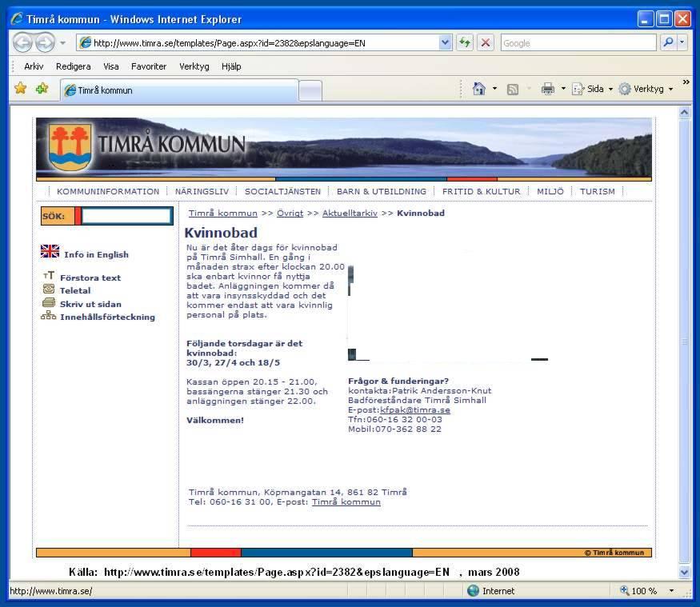Open the Verktyg menu in menu bar
This screenshot has height=607, width=700.
[x=194, y=66]
